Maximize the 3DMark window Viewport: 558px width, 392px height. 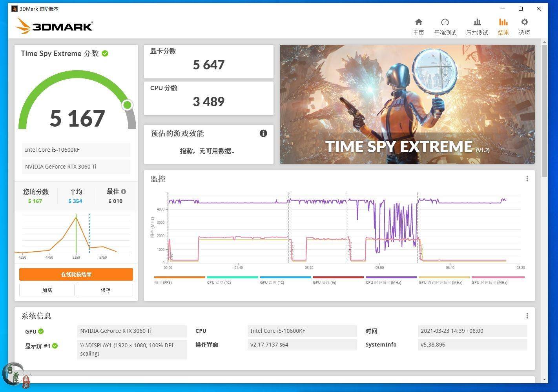(x=521, y=9)
